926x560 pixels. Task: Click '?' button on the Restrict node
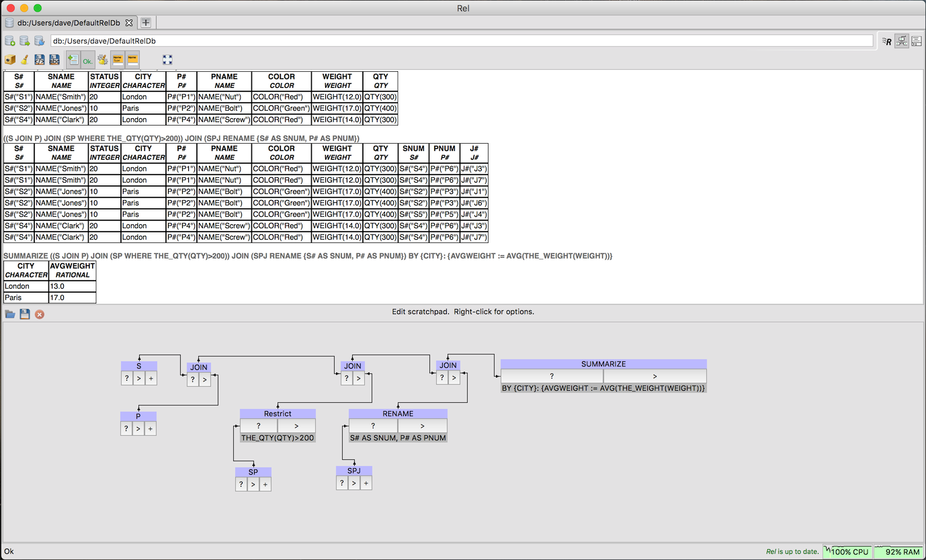point(258,426)
